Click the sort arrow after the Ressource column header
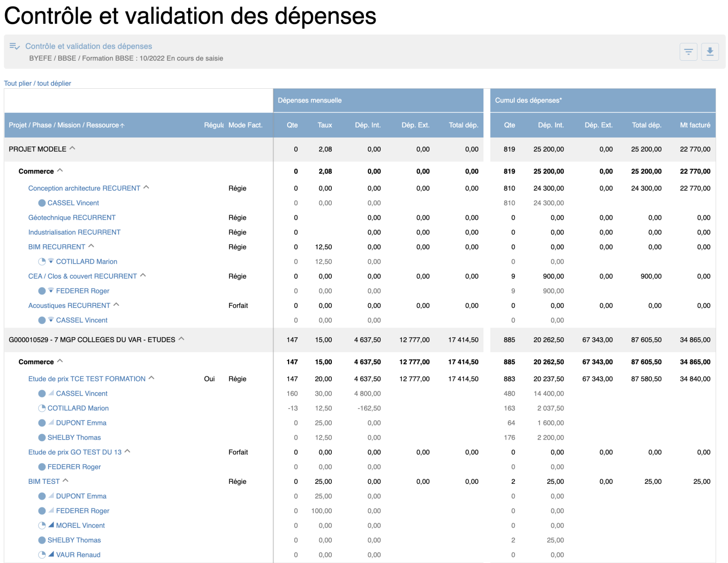This screenshot has width=728, height=563. click(122, 126)
